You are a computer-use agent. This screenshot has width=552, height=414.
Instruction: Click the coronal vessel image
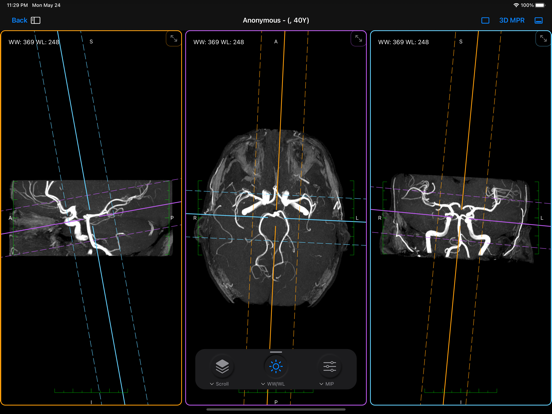[458, 218]
